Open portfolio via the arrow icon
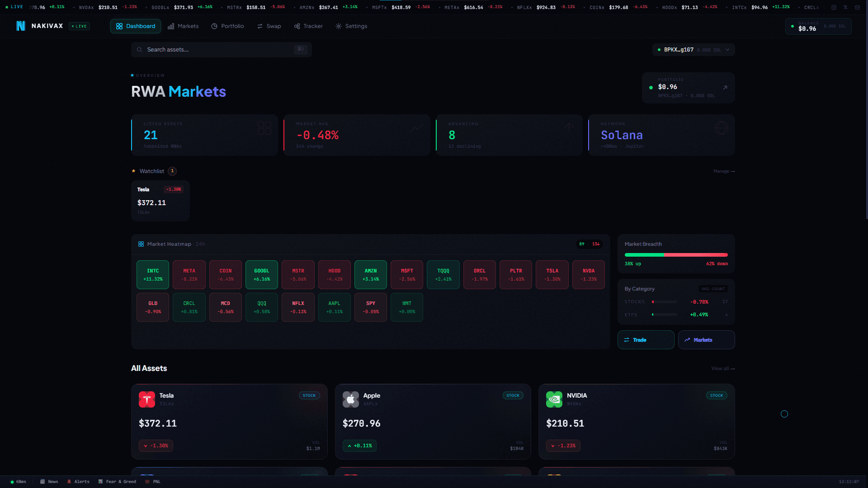The height and width of the screenshot is (488, 868). click(725, 87)
